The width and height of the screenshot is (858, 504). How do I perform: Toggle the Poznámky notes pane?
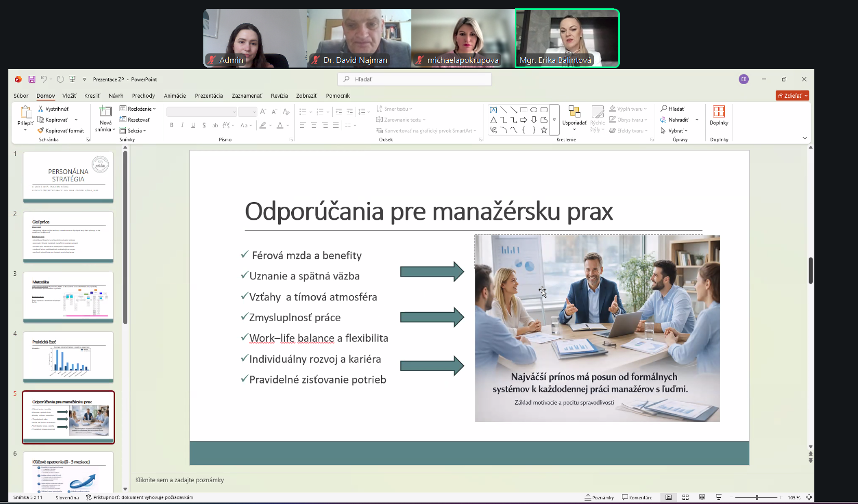(x=599, y=497)
